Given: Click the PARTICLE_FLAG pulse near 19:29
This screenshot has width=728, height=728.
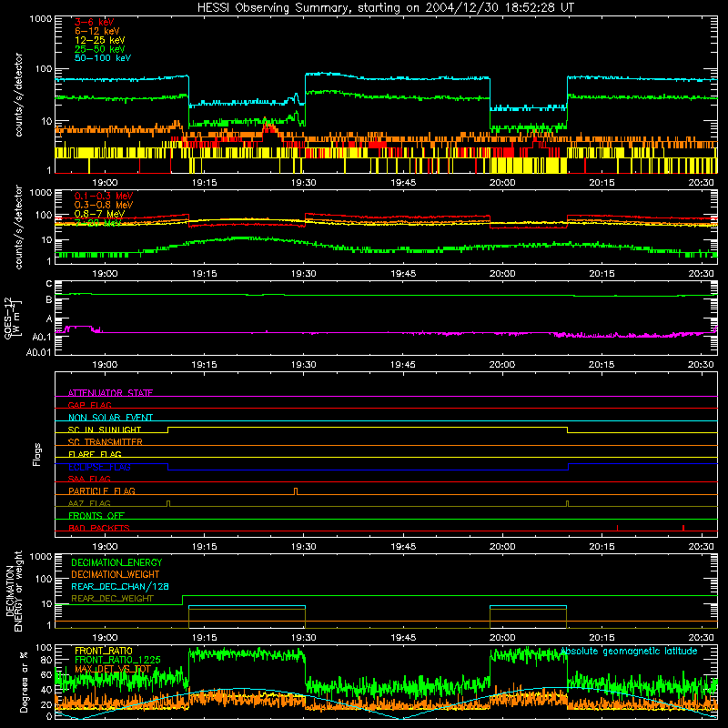Looking at the screenshot, I should coord(296,491).
